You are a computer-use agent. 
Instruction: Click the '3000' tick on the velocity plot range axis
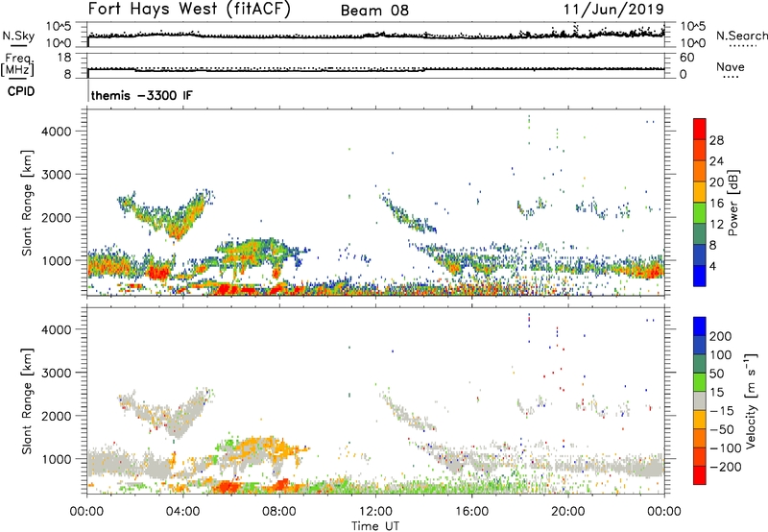click(56, 373)
